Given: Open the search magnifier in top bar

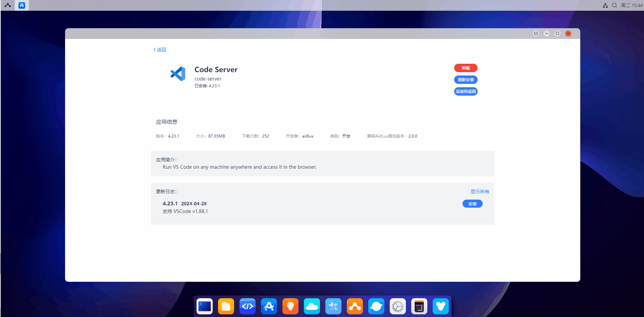Looking at the screenshot, I should 614,5.
